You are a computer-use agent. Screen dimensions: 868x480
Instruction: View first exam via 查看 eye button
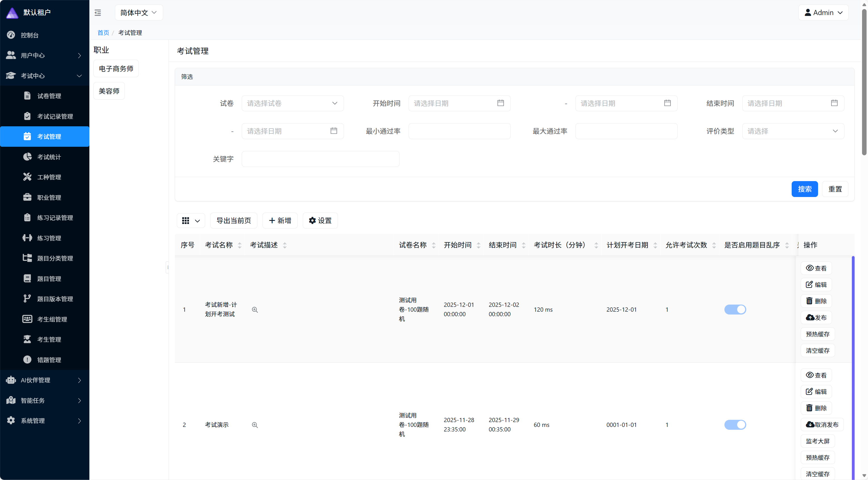(x=816, y=268)
